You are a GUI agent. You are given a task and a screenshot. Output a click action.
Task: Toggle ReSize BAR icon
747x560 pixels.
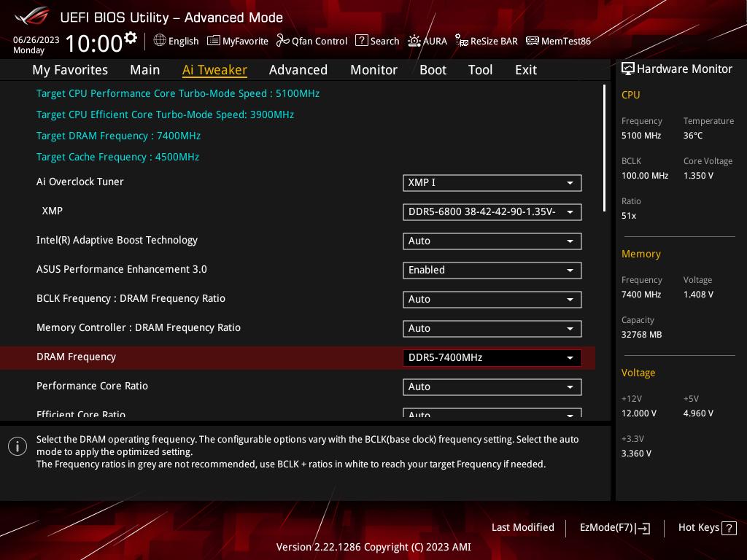[461, 41]
